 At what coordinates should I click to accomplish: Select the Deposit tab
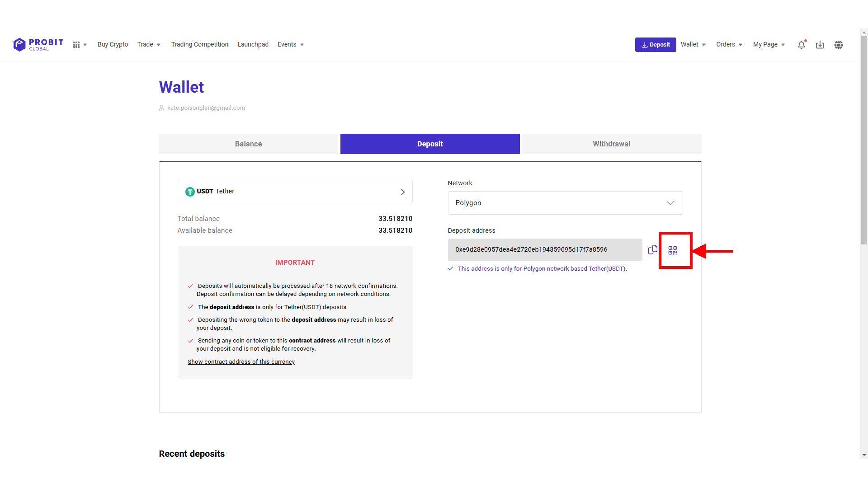click(x=430, y=144)
